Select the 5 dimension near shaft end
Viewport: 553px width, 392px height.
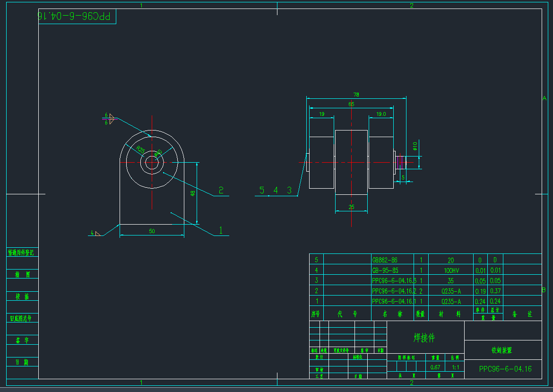tap(403, 178)
